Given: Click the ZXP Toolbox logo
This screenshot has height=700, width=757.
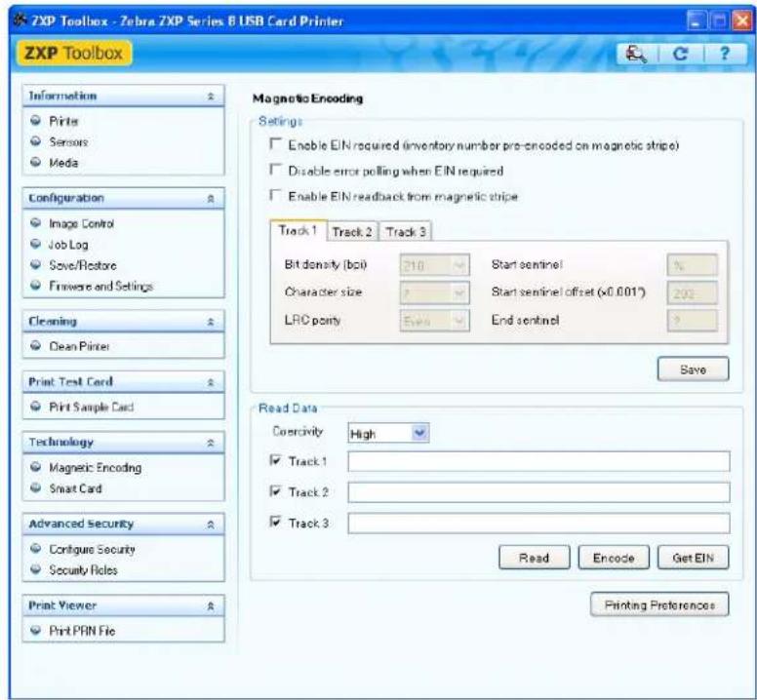Looking at the screenshot, I should pyautogui.click(x=74, y=53).
